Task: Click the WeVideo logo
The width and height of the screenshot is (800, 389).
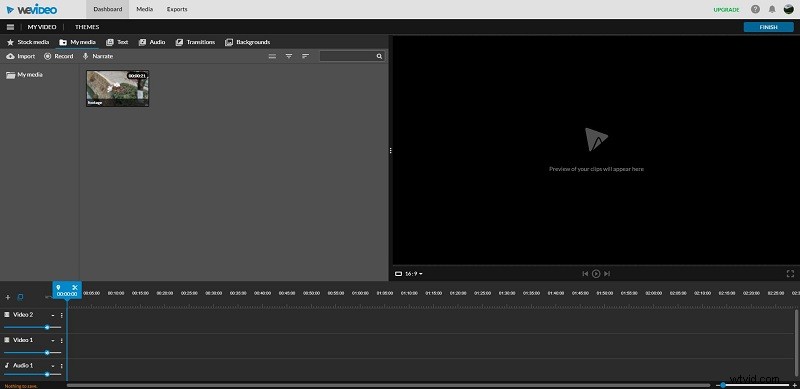Action: tap(32, 9)
